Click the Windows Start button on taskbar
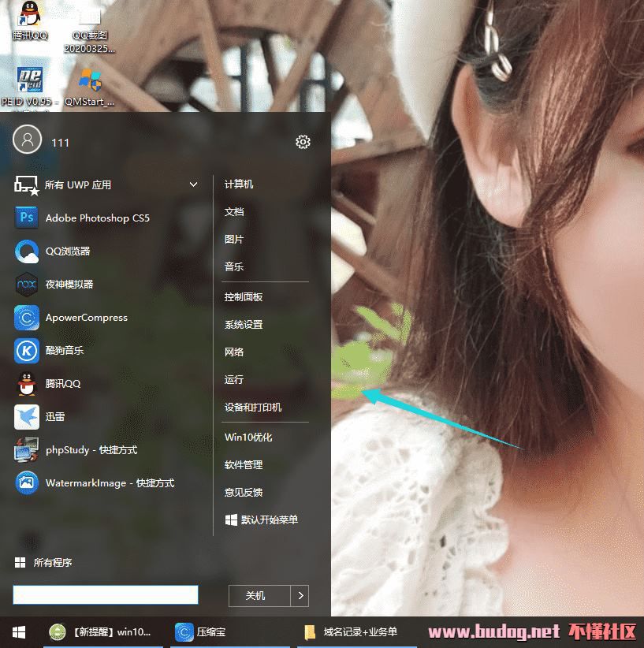Viewport: 644px width, 648px height. tap(19, 632)
